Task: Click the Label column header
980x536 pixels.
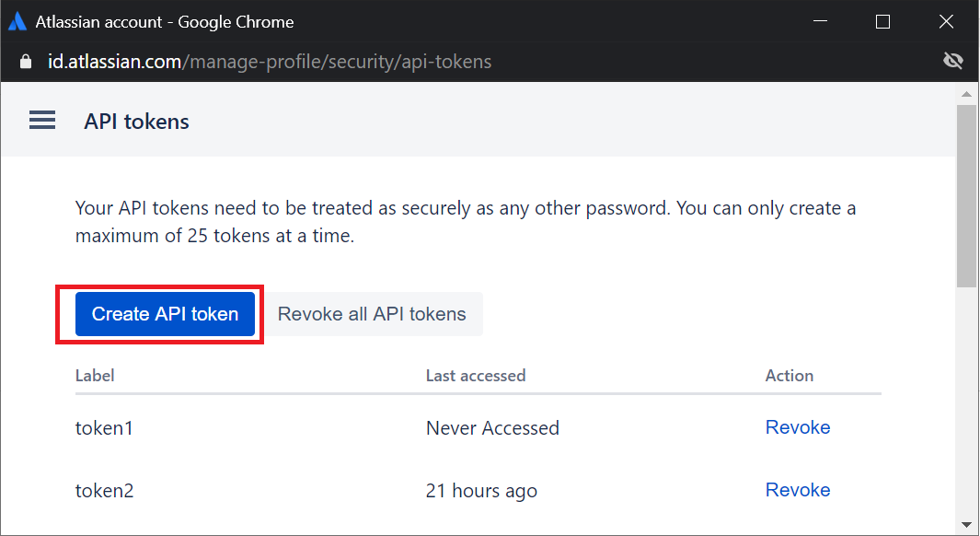Action: (95, 376)
